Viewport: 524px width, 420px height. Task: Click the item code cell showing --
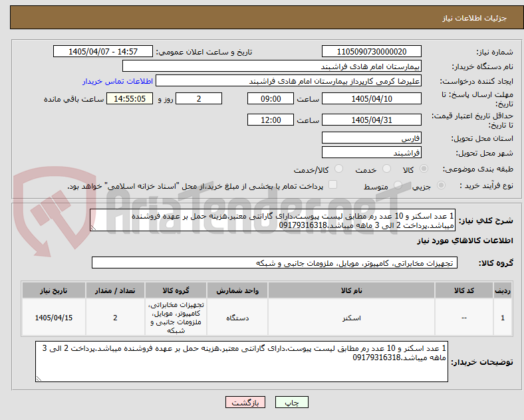tap(464, 318)
